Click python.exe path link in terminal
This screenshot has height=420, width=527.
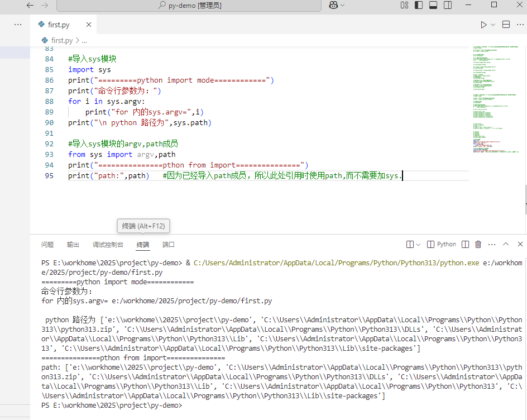coord(336,263)
